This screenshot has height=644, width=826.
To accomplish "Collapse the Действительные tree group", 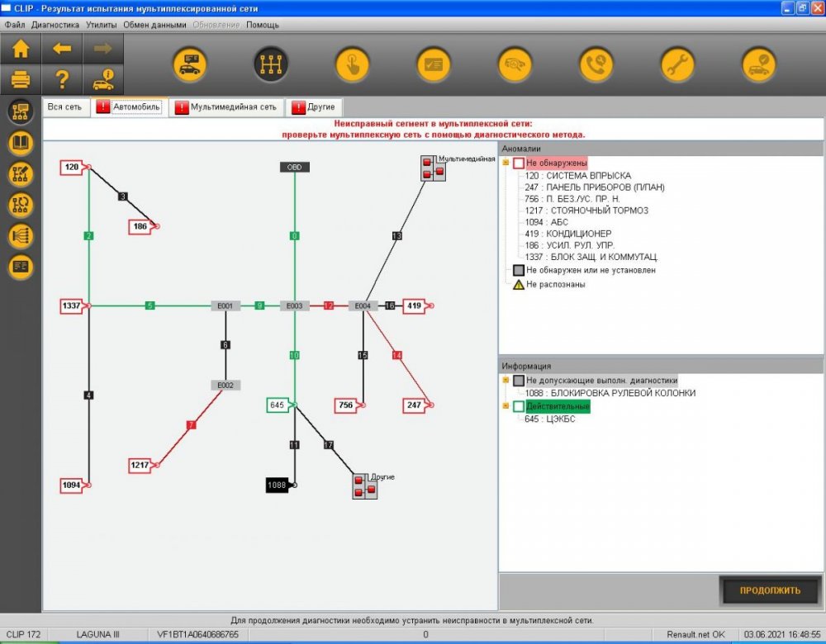I will click(x=506, y=406).
